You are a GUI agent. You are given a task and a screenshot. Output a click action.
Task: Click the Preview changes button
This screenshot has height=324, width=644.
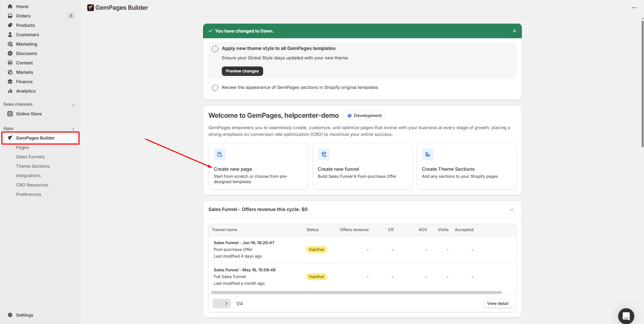click(242, 71)
